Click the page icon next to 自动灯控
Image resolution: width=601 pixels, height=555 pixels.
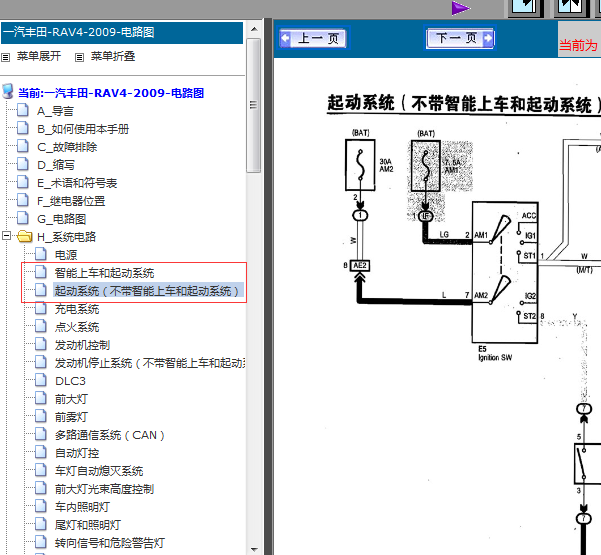tap(41, 452)
